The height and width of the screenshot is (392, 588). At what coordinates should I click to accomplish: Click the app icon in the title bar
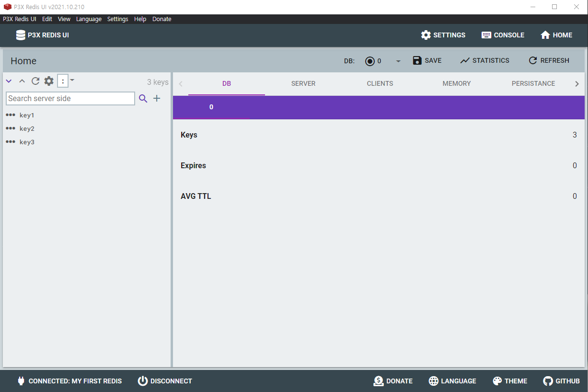pos(8,7)
